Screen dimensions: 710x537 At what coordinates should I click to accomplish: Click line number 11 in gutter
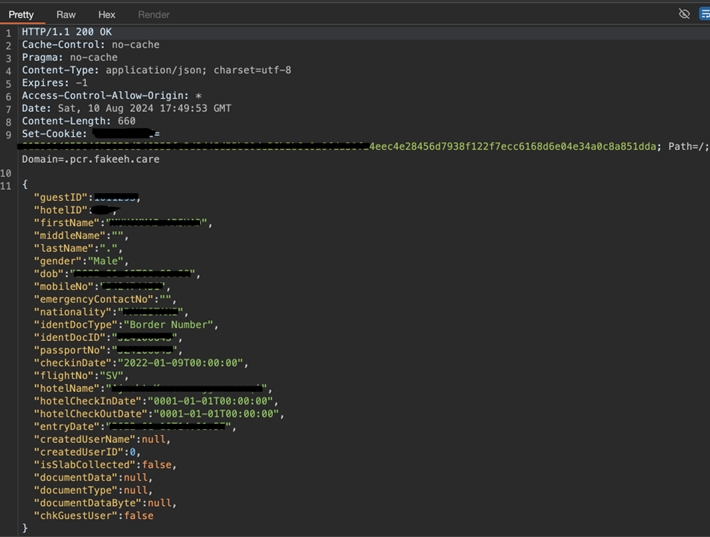6,186
